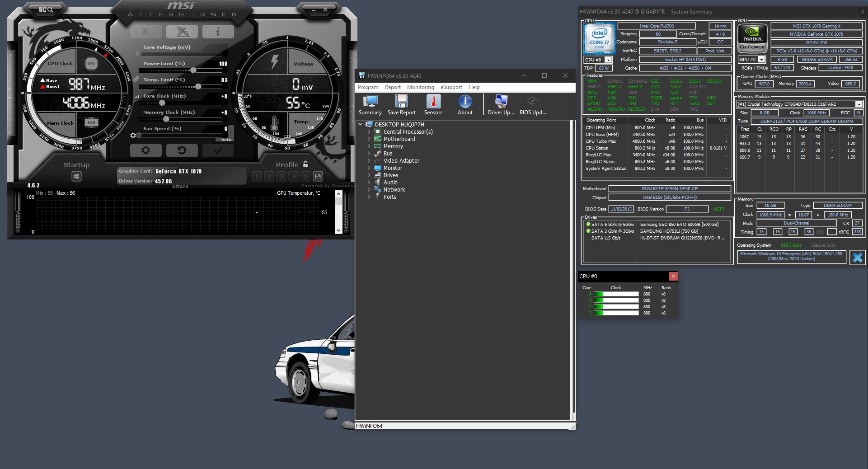Click the About toolbar icon in HWiNFO
This screenshot has height=469, width=868.
465,105
